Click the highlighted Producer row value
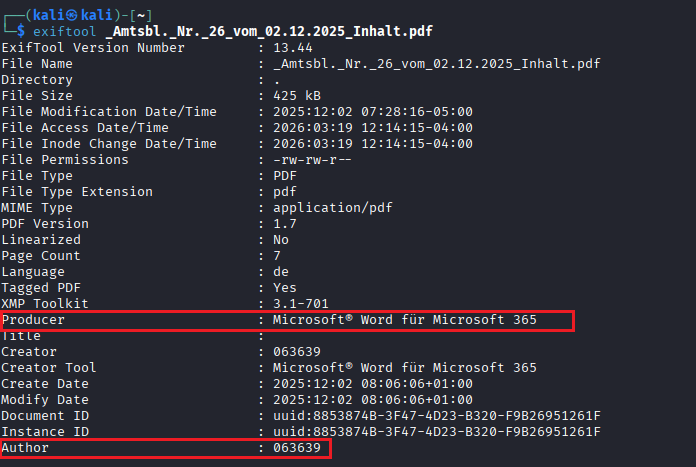The height and width of the screenshot is (467, 696). [x=405, y=320]
